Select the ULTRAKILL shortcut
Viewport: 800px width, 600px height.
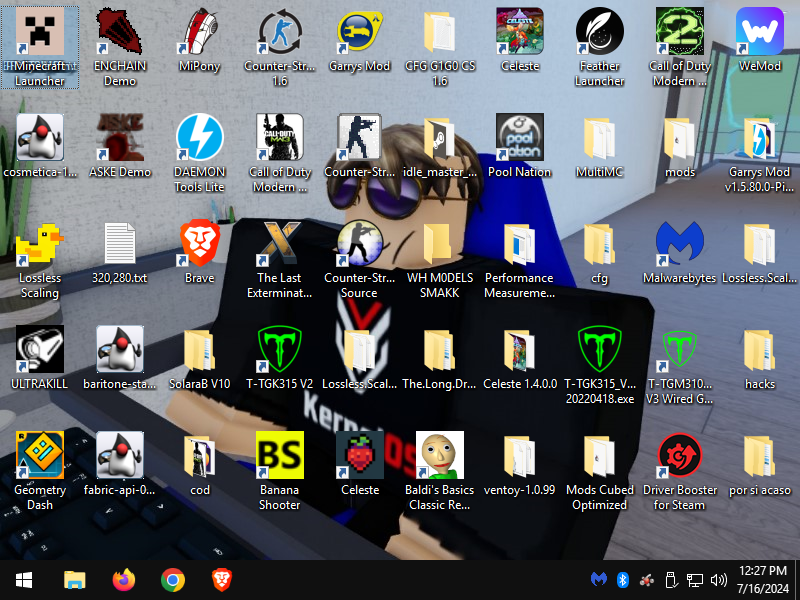click(40, 358)
